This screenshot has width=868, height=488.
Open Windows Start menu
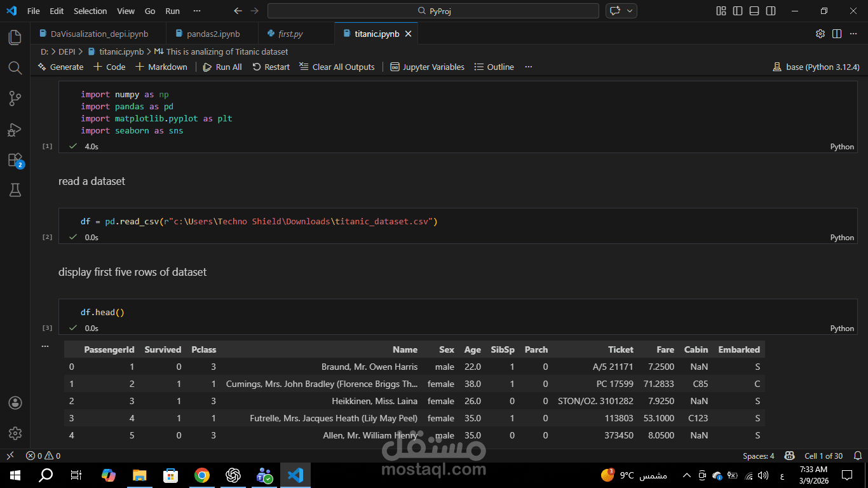click(x=15, y=475)
